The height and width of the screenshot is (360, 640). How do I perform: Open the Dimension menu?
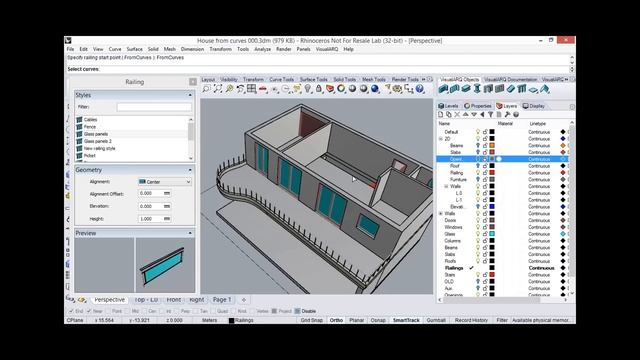pos(192,49)
